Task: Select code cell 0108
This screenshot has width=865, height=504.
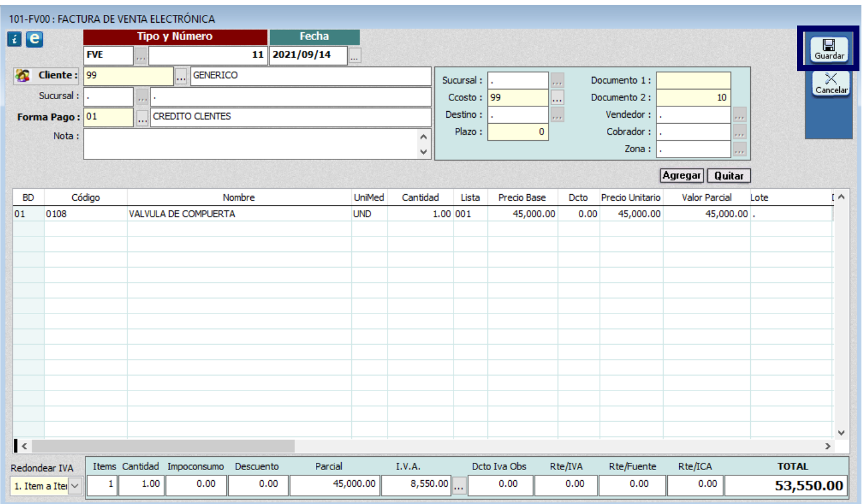Action: tap(85, 214)
